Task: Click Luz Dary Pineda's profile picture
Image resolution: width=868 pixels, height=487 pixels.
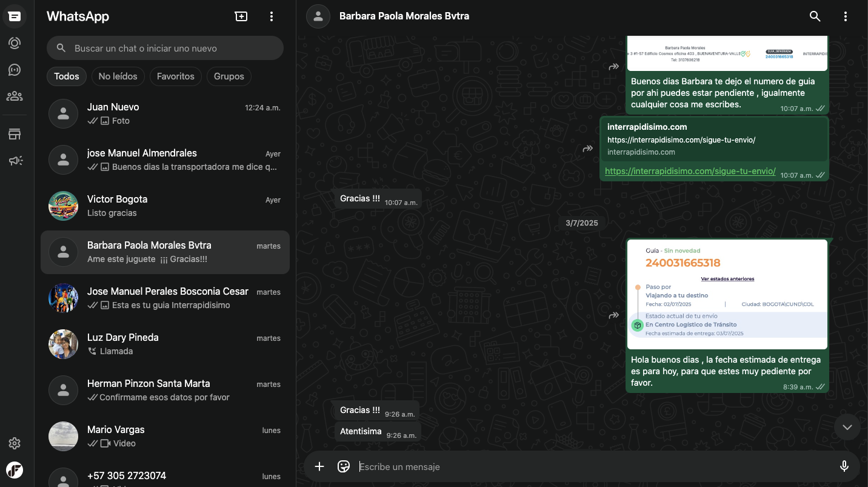Action: pyautogui.click(x=63, y=344)
